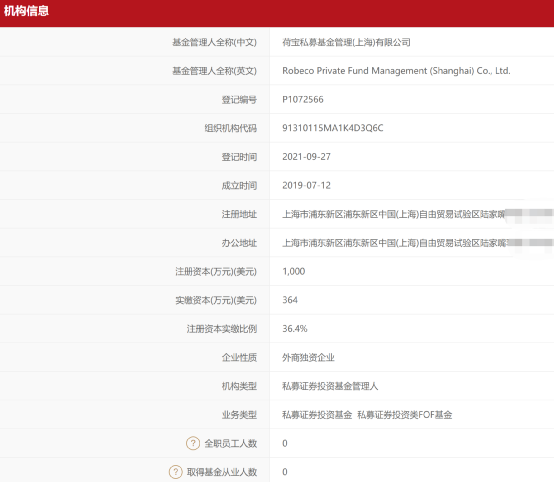Click registered capital value 1,000

click(294, 271)
